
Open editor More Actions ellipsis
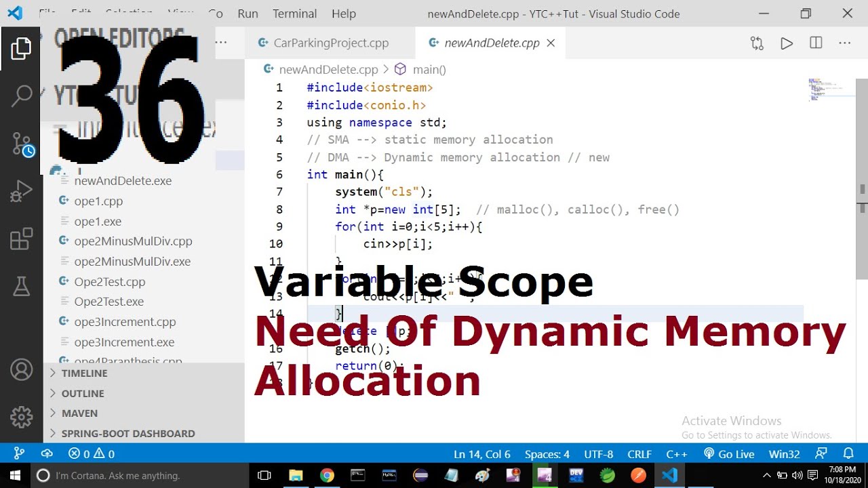pos(844,43)
